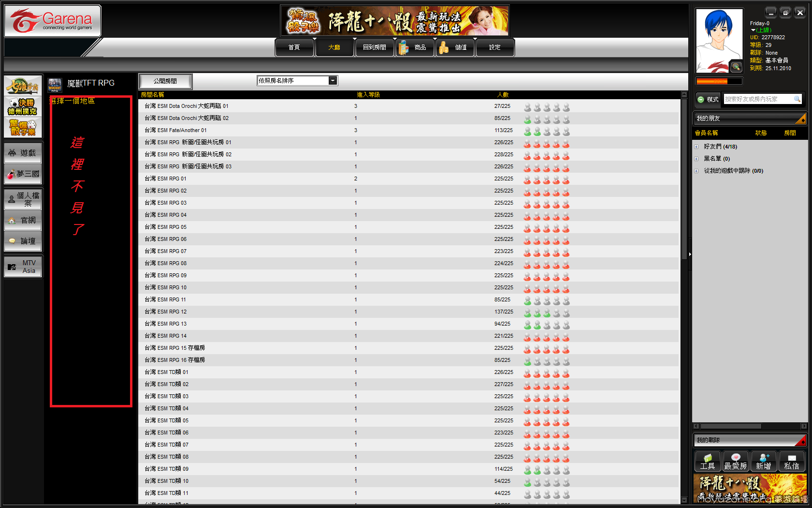Click the magnifier icon on avatar
Screen dimensions: 812x508
(x=736, y=66)
